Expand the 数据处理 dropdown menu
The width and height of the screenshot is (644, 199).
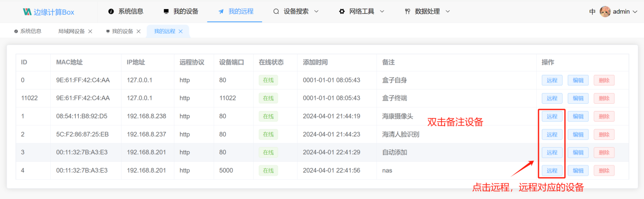[448, 11]
